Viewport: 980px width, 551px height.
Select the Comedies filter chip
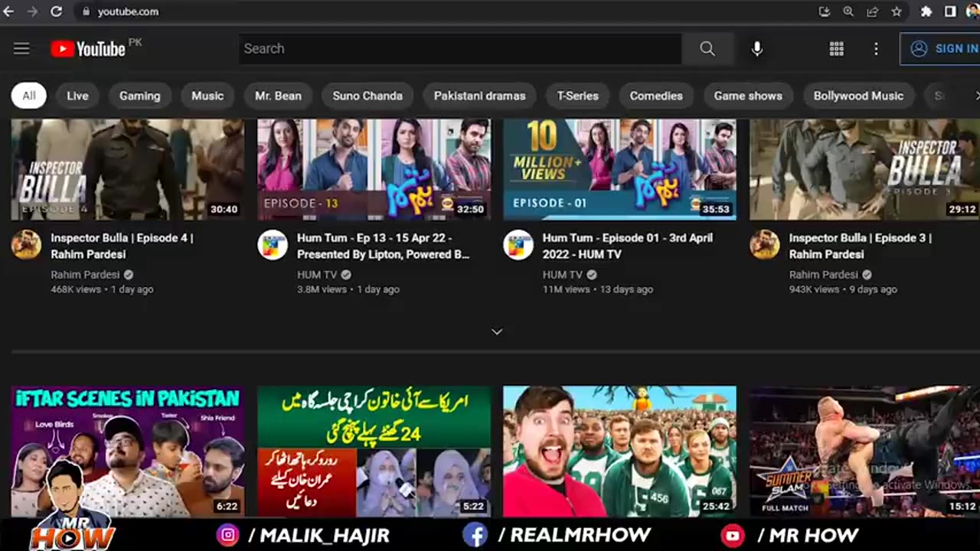coord(656,96)
